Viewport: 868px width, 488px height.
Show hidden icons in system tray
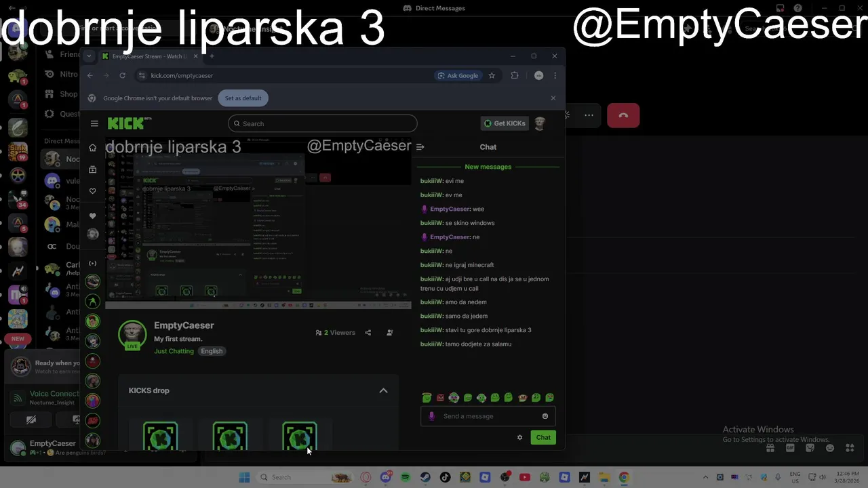coord(705,477)
